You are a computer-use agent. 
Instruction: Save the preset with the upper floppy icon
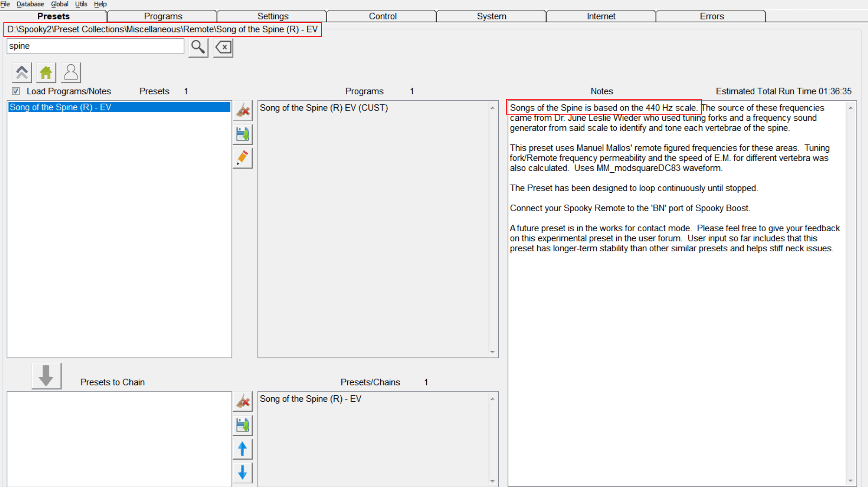tap(243, 134)
